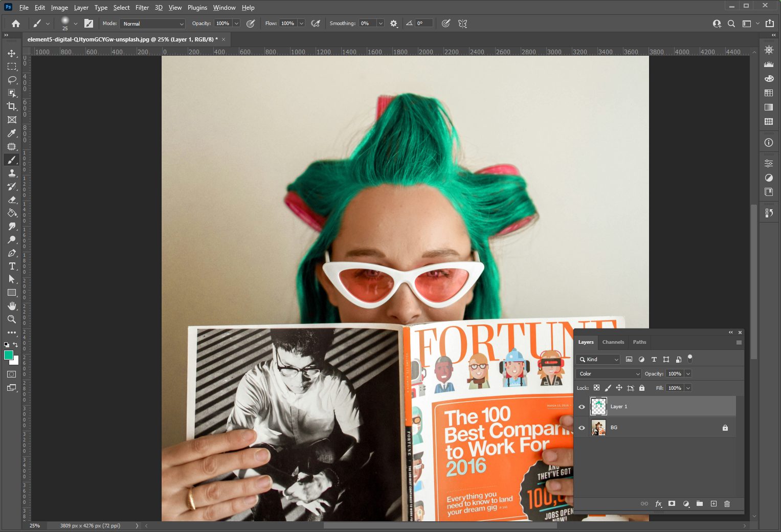Switch to the Channels tab
Viewport: 781px width, 532px height.
613,342
